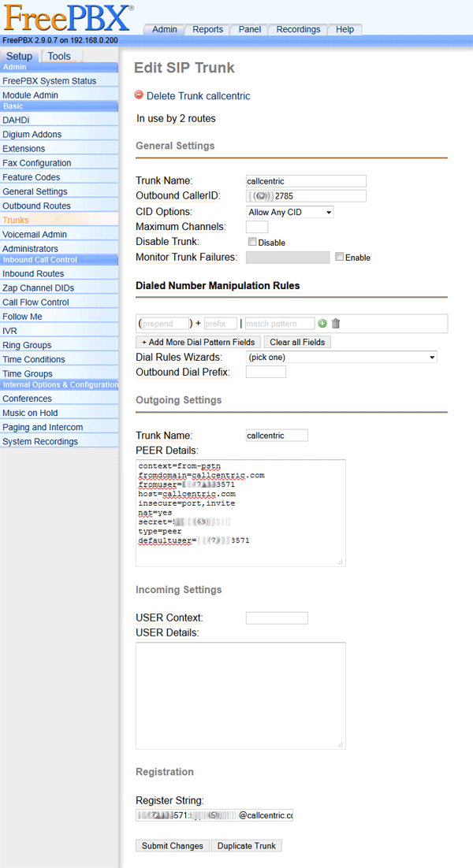Image resolution: width=473 pixels, height=868 pixels.
Task: Click the Monitor Trunk Failures text field
Action: pos(288,258)
